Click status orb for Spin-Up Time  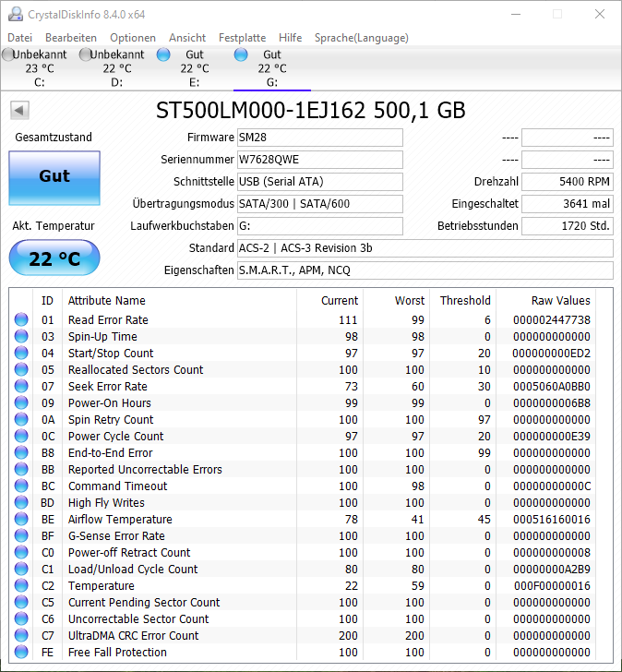[21, 336]
